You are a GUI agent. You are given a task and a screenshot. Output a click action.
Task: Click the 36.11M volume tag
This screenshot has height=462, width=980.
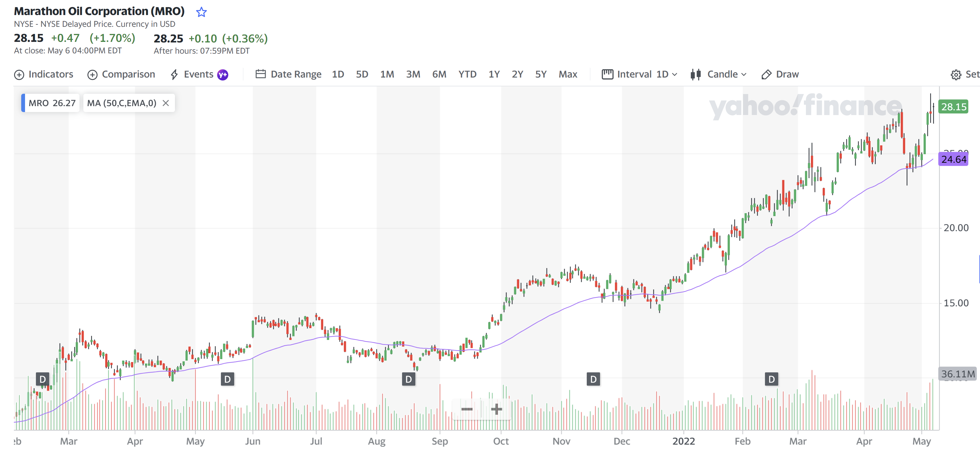[958, 374]
